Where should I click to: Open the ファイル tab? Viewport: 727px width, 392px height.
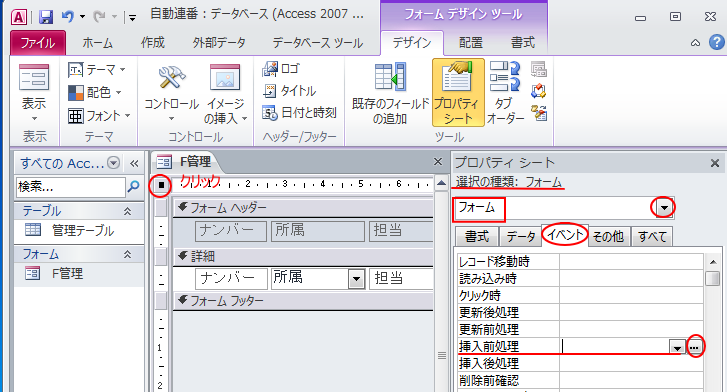(x=38, y=43)
